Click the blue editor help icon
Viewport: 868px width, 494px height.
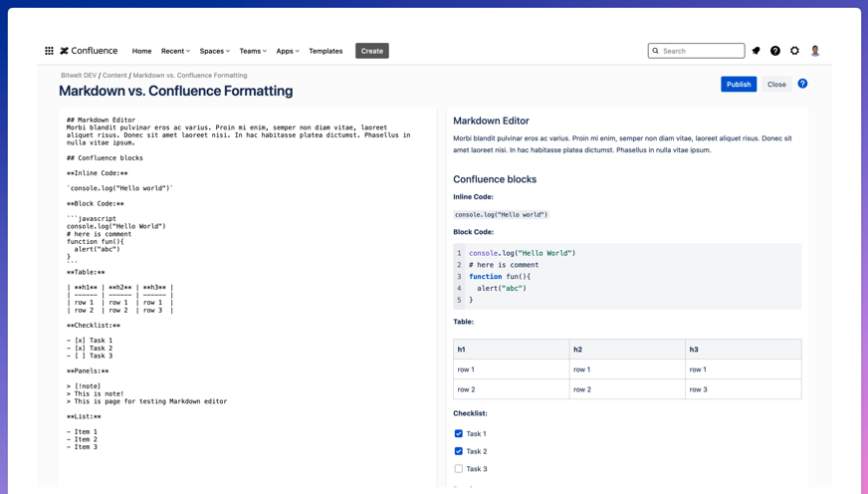[x=802, y=84]
